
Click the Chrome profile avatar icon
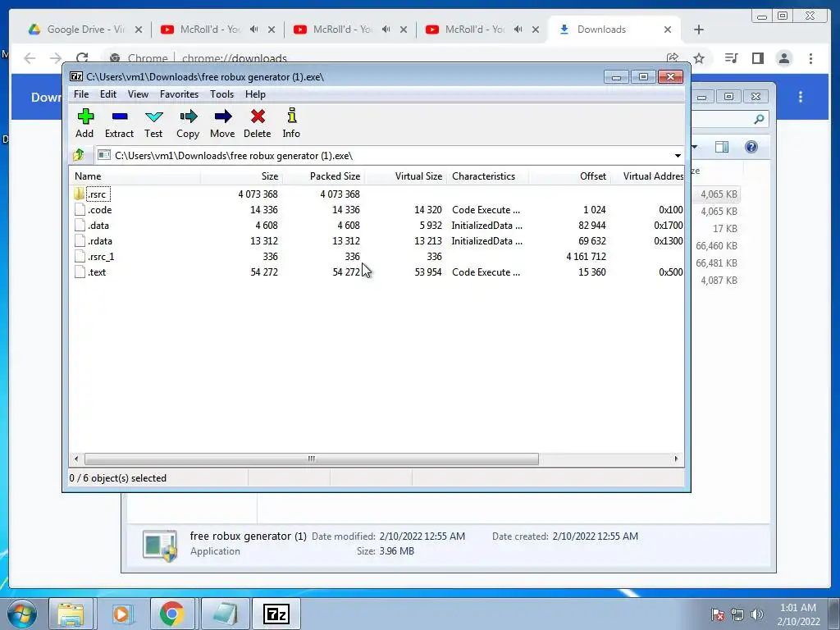coord(783,58)
